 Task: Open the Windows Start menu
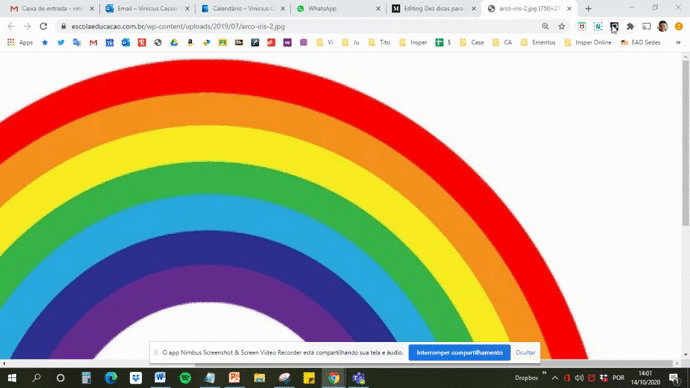[x=12, y=378]
